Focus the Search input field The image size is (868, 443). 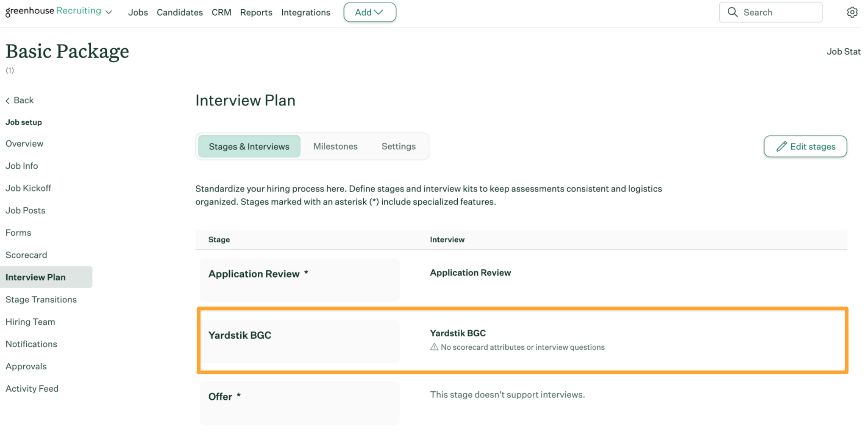771,12
